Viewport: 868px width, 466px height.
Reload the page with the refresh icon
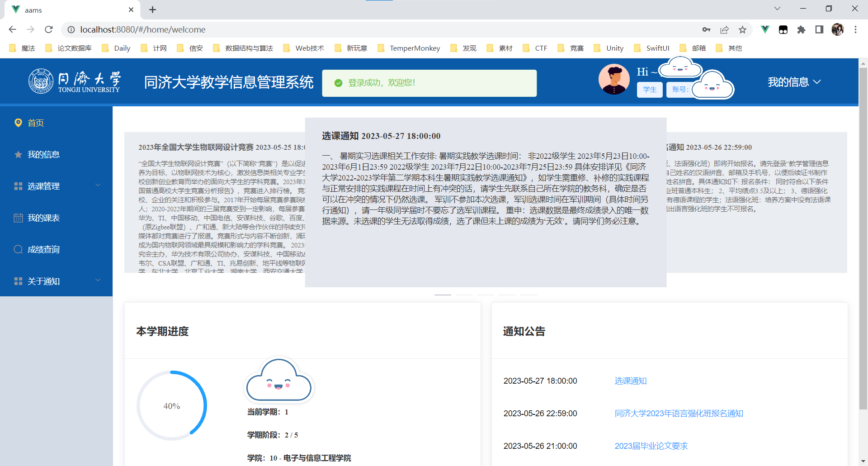48,29
